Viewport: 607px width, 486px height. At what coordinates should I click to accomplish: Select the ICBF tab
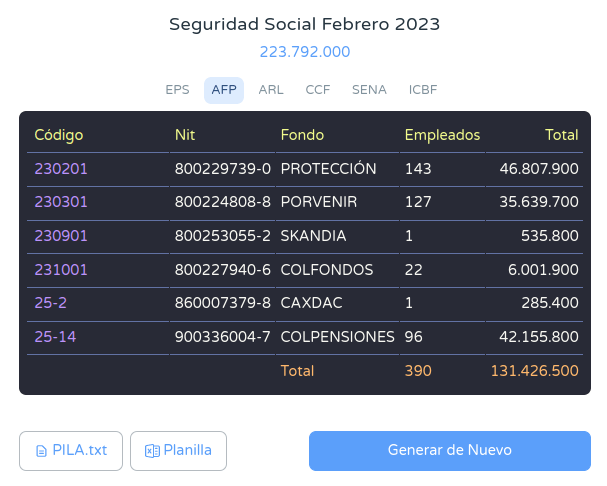pos(423,90)
